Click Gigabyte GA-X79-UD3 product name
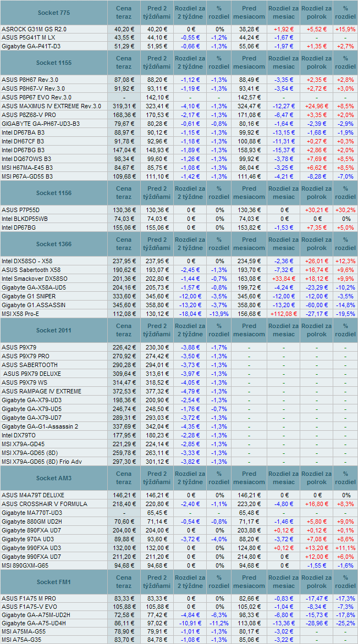 point(32,400)
